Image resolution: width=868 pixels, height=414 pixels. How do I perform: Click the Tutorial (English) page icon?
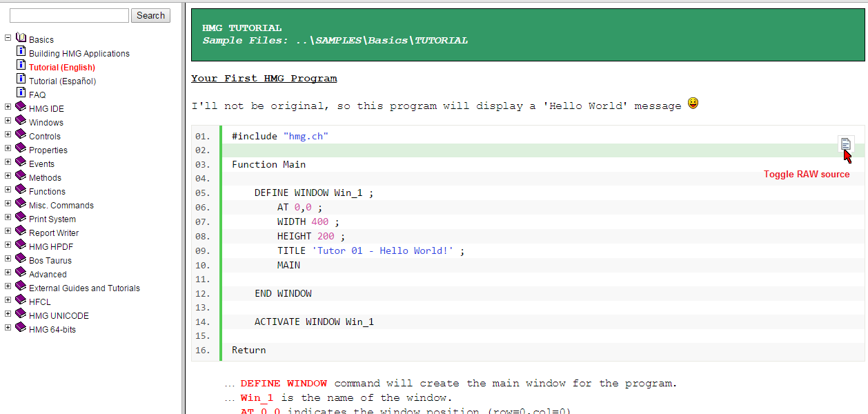pos(21,66)
